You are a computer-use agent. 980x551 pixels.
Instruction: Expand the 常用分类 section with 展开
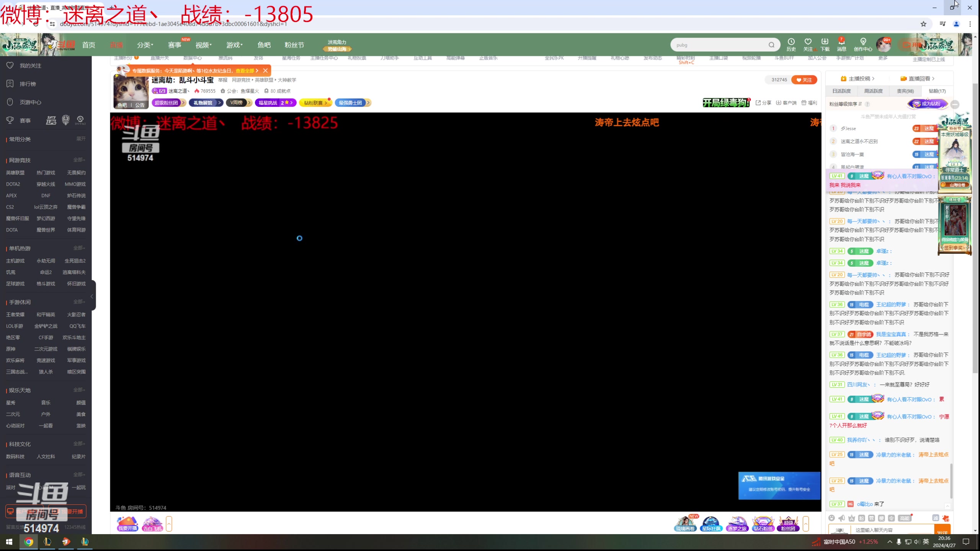pyautogui.click(x=81, y=139)
